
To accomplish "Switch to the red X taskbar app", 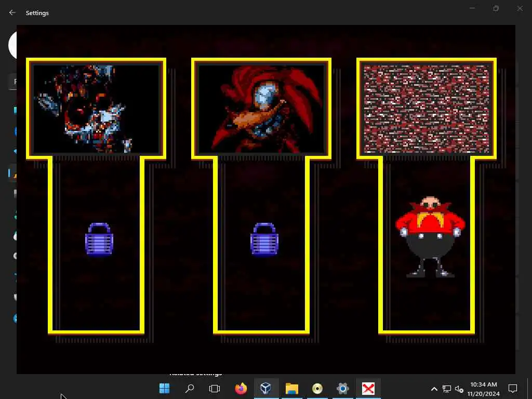I will point(368,389).
